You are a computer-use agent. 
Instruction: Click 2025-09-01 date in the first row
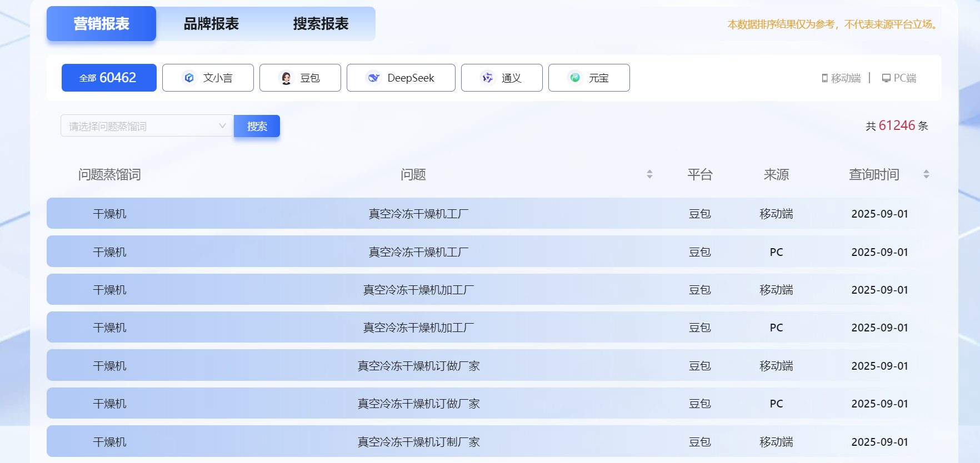(879, 214)
